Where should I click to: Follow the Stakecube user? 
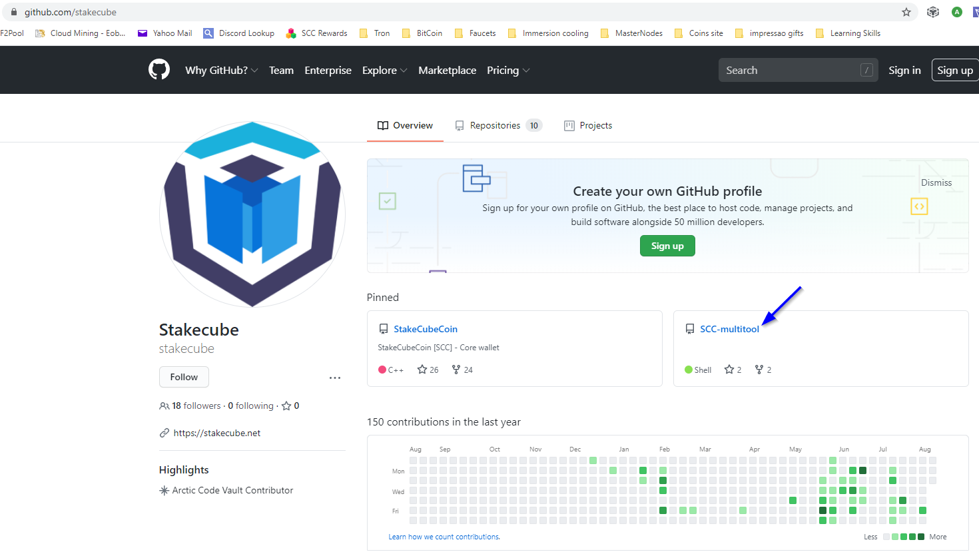click(184, 377)
